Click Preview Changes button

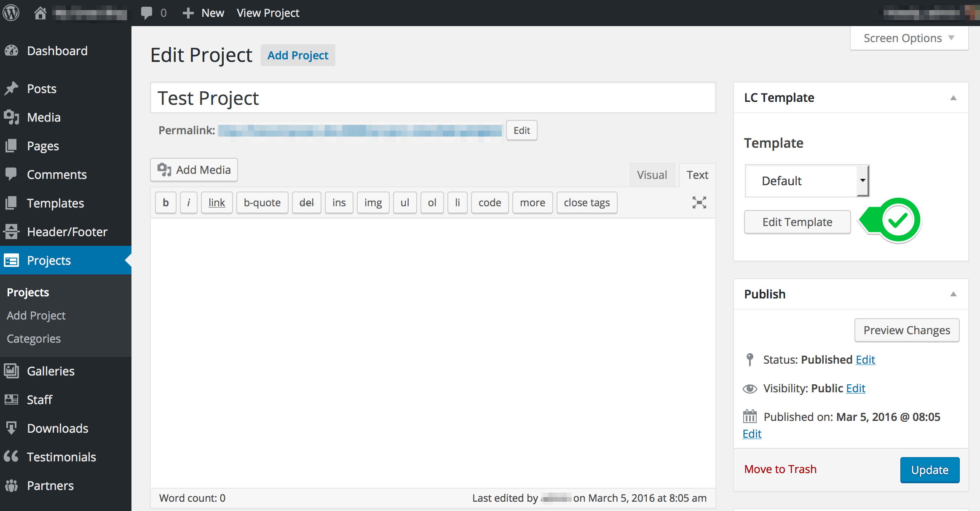[907, 330]
